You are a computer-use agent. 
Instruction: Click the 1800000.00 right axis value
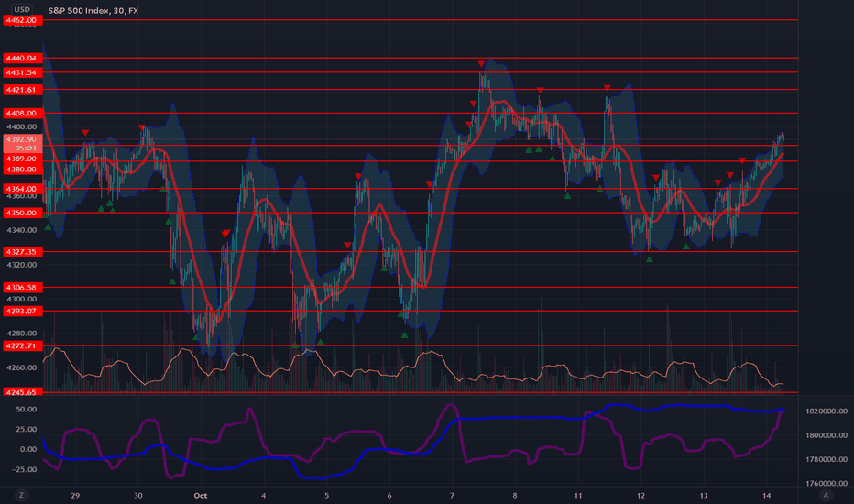tap(826, 435)
